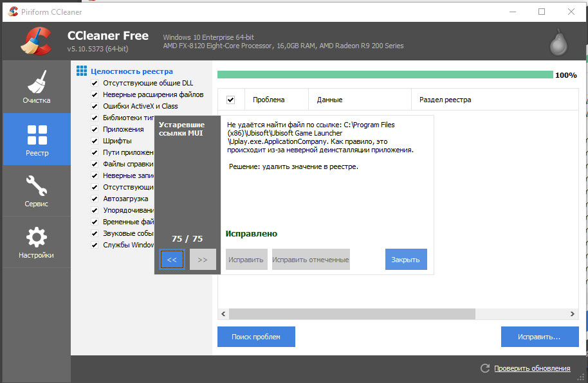Toggle the Упорядочивание checkbox
The image size is (588, 383).
[95, 210]
